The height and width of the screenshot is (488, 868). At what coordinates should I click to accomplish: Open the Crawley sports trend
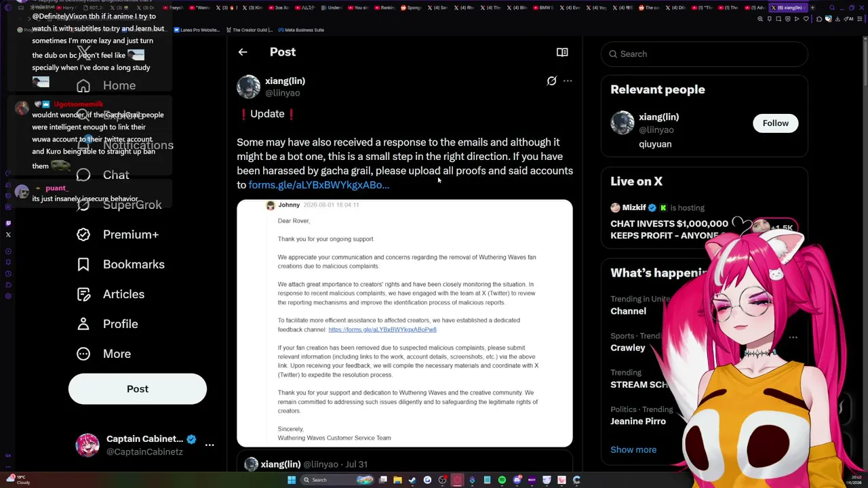628,348
